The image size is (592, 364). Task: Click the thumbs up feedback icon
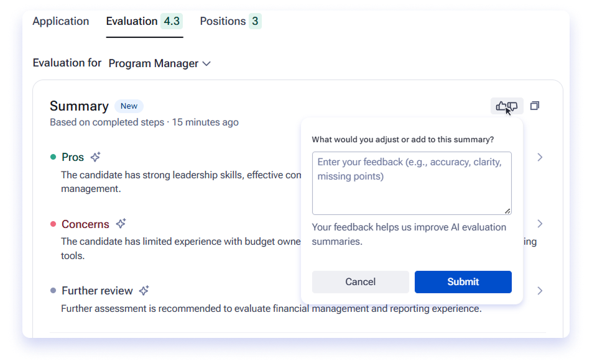pos(501,106)
